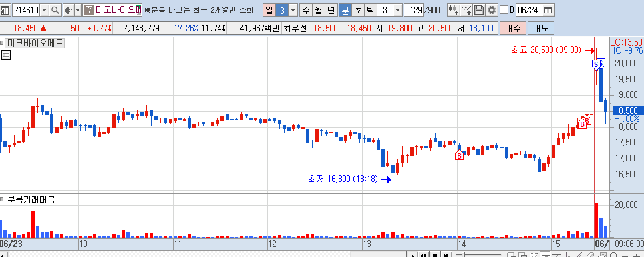Toggle the D date checkbox
The height and width of the screenshot is (257, 644).
504,10
